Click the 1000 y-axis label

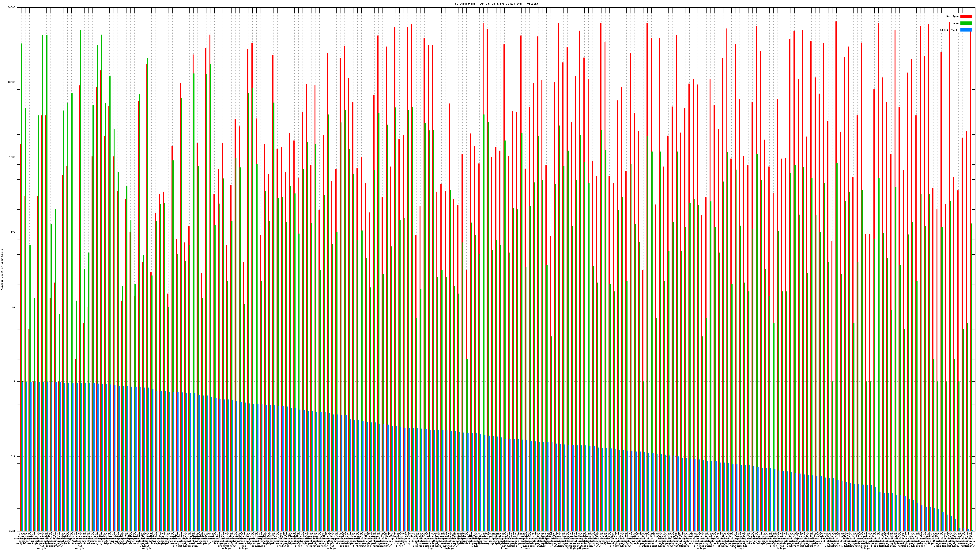[x=13, y=157]
